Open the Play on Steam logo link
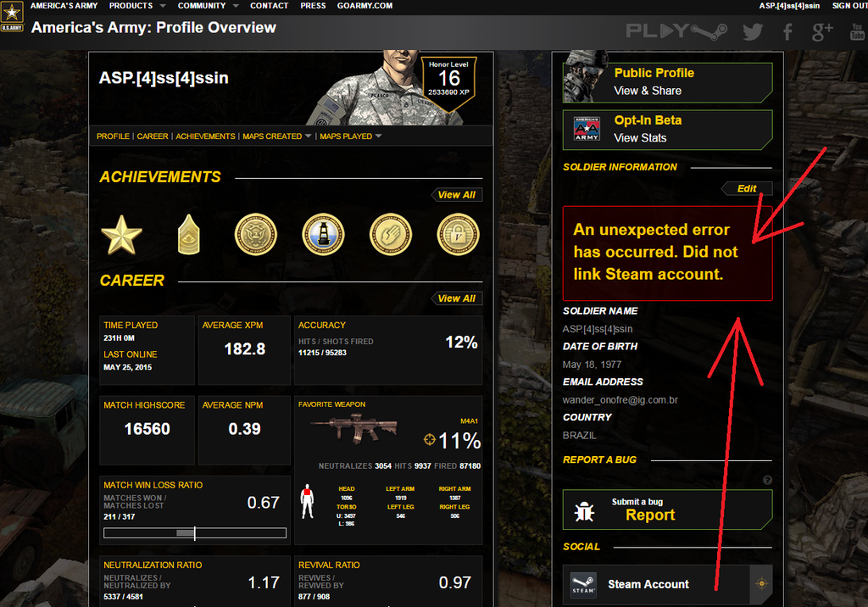The height and width of the screenshot is (607, 868). 676,31
